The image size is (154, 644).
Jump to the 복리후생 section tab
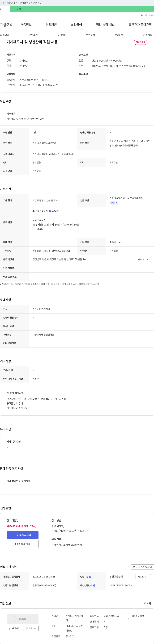(x=90, y=35)
